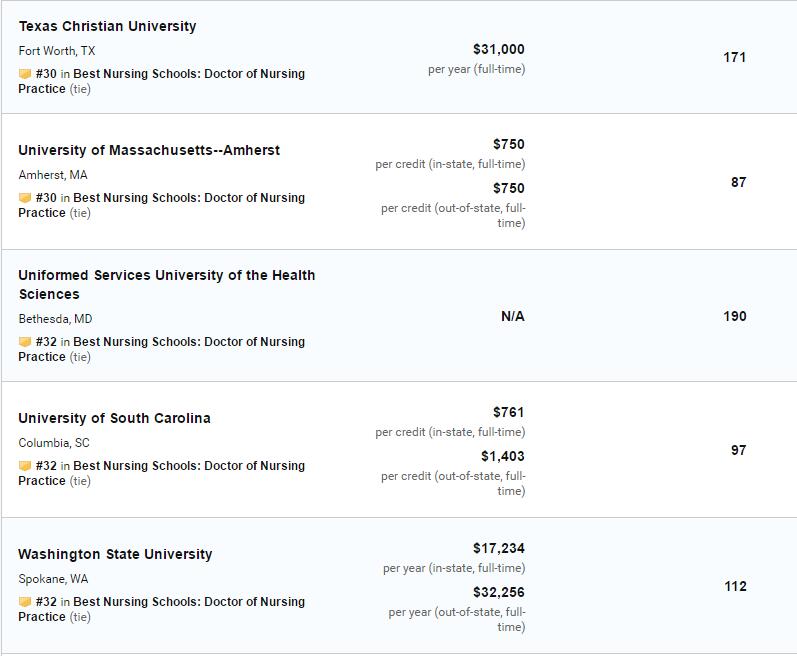
Task: Open University of South Carolina listing
Action: coord(114,418)
